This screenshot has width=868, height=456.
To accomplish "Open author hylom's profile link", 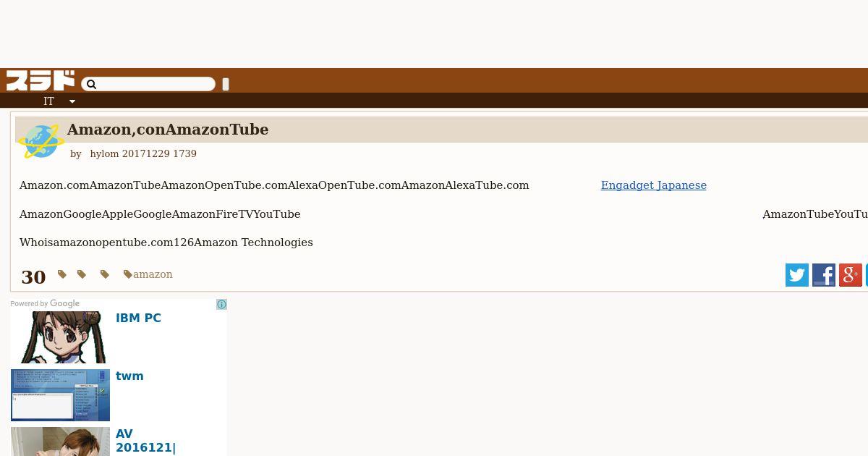I will tap(104, 153).
